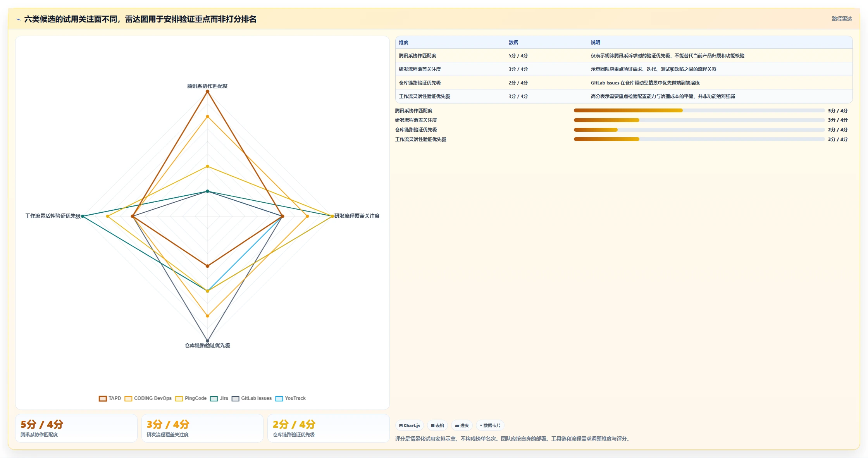
Task: Click GitLab Issues point at bottom vertex
Action: (x=207, y=341)
